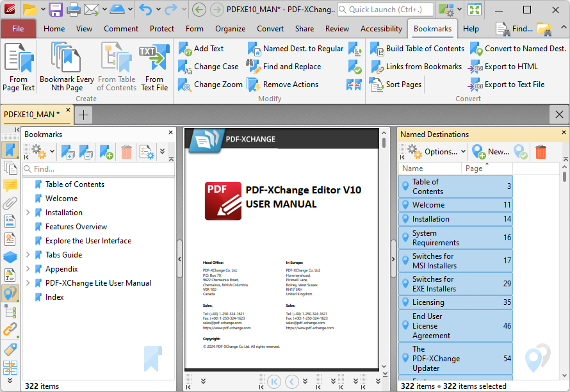This screenshot has width=570, height=392.
Task: Click the Add Text ribbon command
Action: [x=200, y=49]
